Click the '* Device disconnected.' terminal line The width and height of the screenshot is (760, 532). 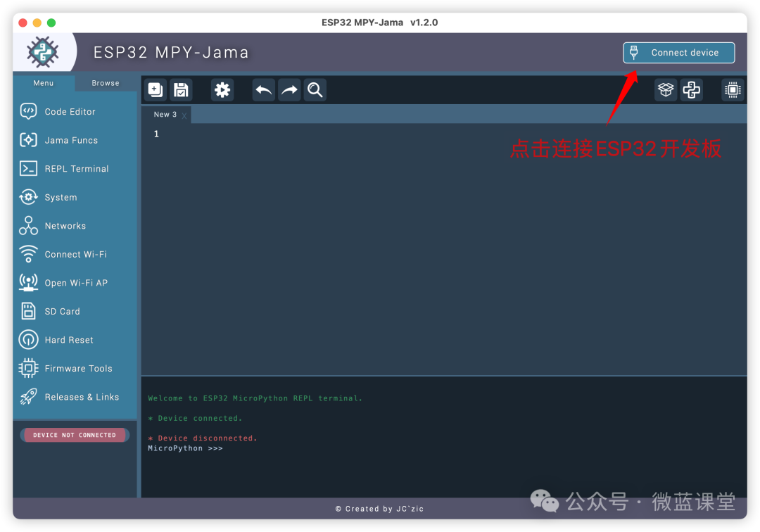coord(203,438)
